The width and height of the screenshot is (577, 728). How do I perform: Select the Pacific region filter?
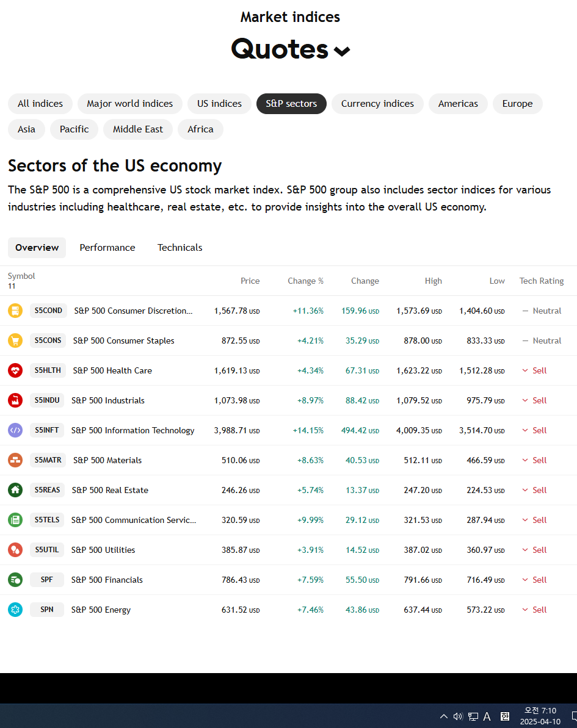pyautogui.click(x=74, y=129)
